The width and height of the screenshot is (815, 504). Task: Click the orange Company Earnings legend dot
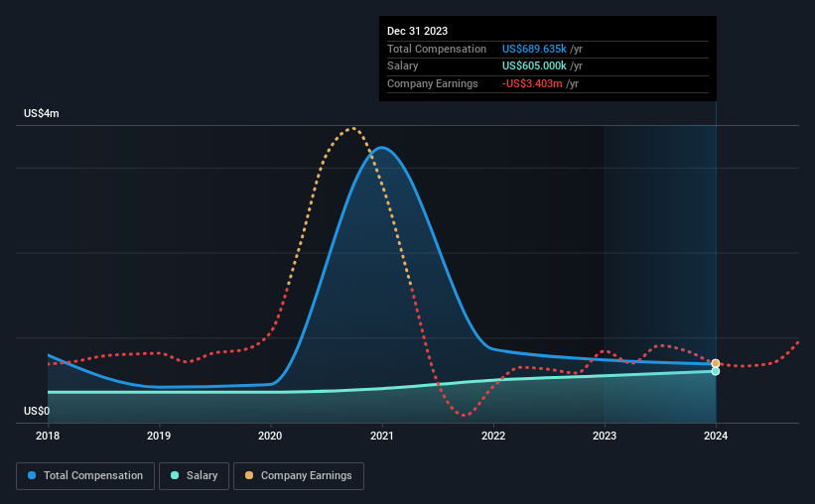pos(249,475)
